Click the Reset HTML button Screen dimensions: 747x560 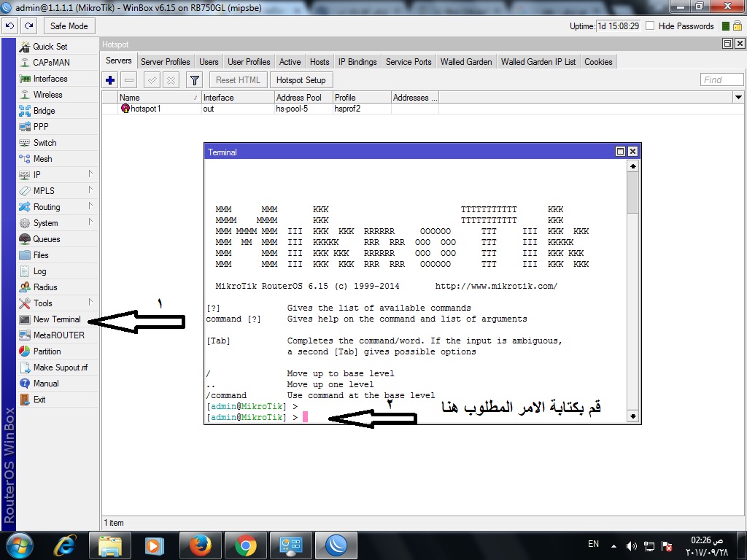pyautogui.click(x=239, y=80)
